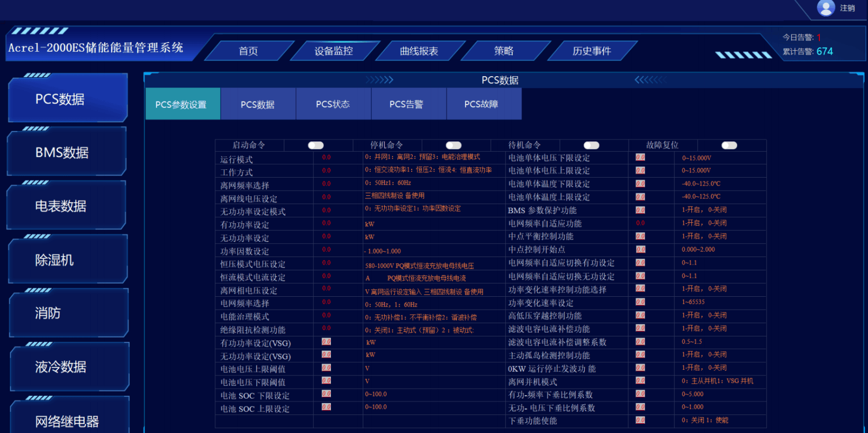868x433 pixels.
Task: Select 电表数据 in sidebar
Action: pos(66,206)
